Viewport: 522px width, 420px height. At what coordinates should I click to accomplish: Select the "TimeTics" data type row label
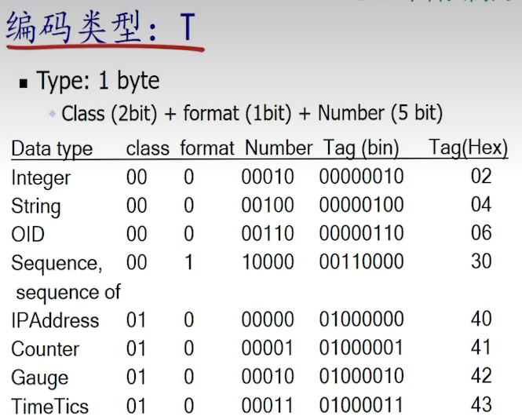pyautogui.click(x=50, y=407)
